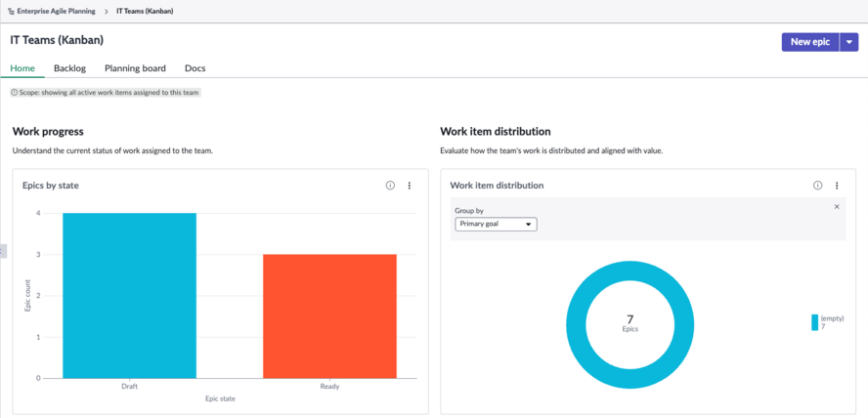Go to the Docs tab
This screenshot has width=868, height=418.
pyautogui.click(x=195, y=68)
